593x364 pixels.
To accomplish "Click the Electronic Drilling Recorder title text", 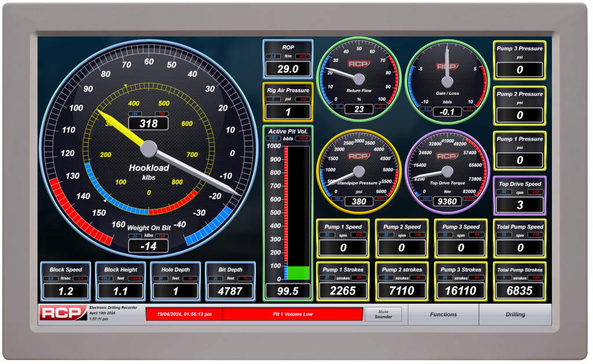I will tap(113, 308).
